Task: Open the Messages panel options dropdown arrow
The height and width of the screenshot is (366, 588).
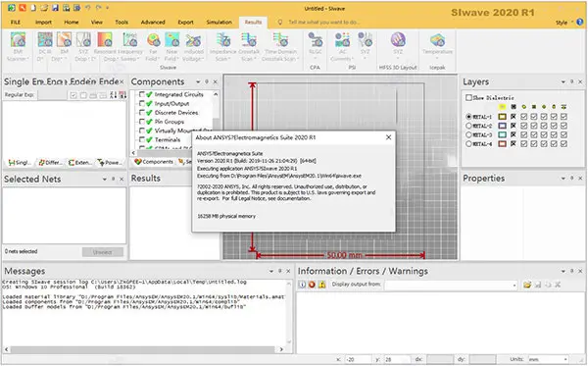Action: [x=271, y=271]
